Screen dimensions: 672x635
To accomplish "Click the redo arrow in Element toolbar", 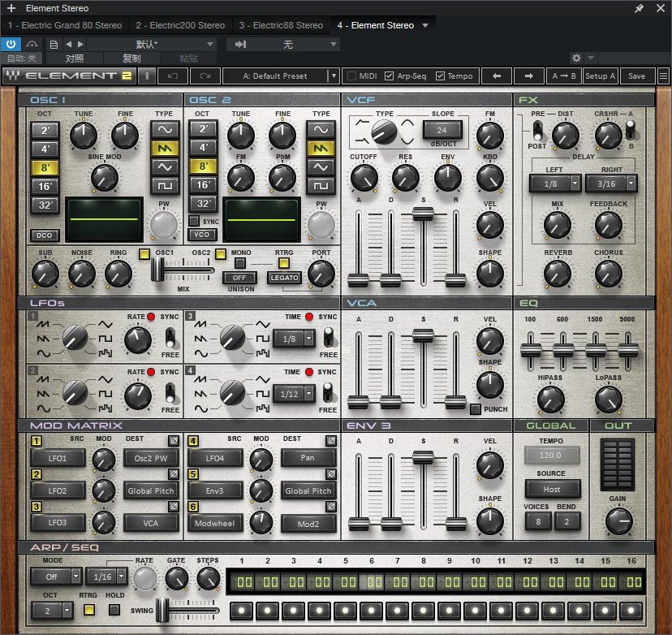I will pos(205,76).
